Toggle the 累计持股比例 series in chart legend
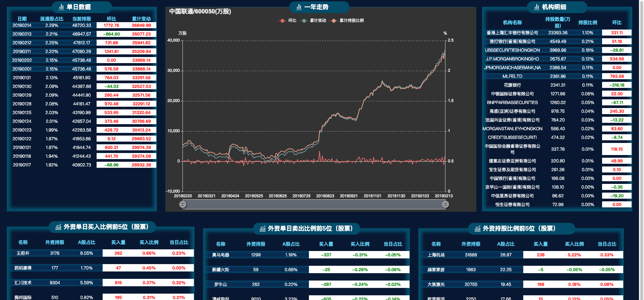The width and height of the screenshot is (644, 300). (347, 20)
